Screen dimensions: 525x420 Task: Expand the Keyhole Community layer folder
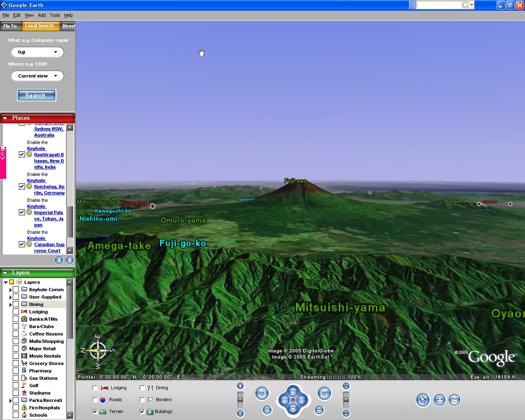pyautogui.click(x=10, y=290)
